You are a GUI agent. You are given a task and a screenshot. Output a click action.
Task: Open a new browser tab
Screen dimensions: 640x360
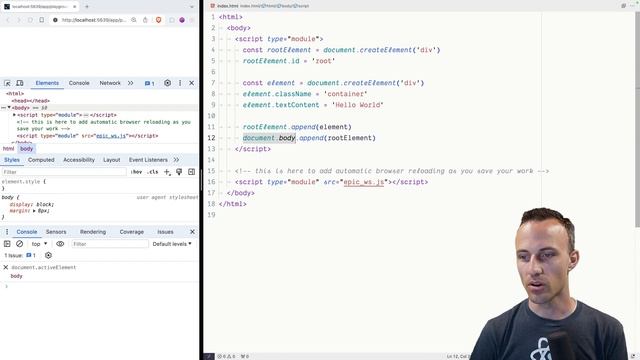point(87,7)
